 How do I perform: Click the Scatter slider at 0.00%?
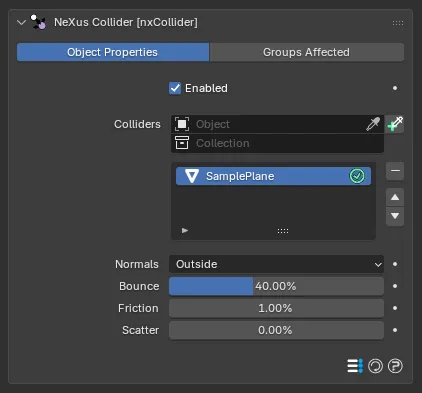click(276, 330)
